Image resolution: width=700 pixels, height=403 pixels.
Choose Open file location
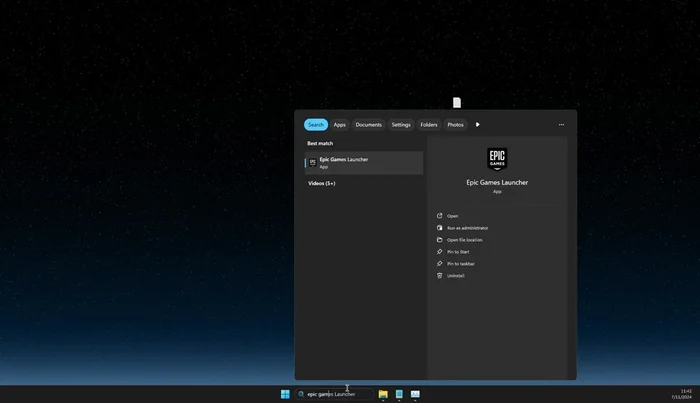click(464, 240)
